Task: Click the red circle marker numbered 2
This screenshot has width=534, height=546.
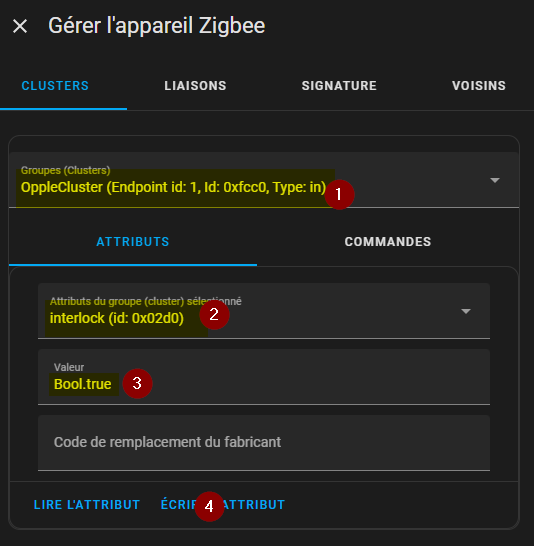Action: [214, 314]
